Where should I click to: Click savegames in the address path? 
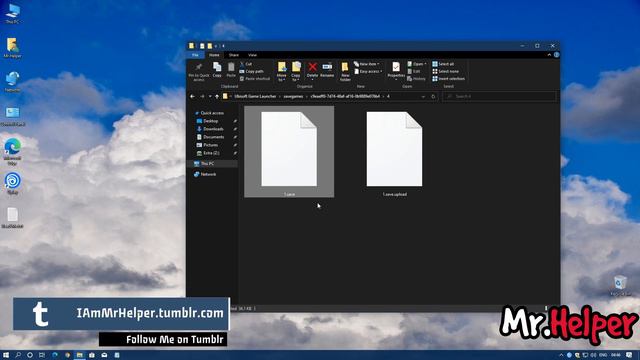pos(293,96)
